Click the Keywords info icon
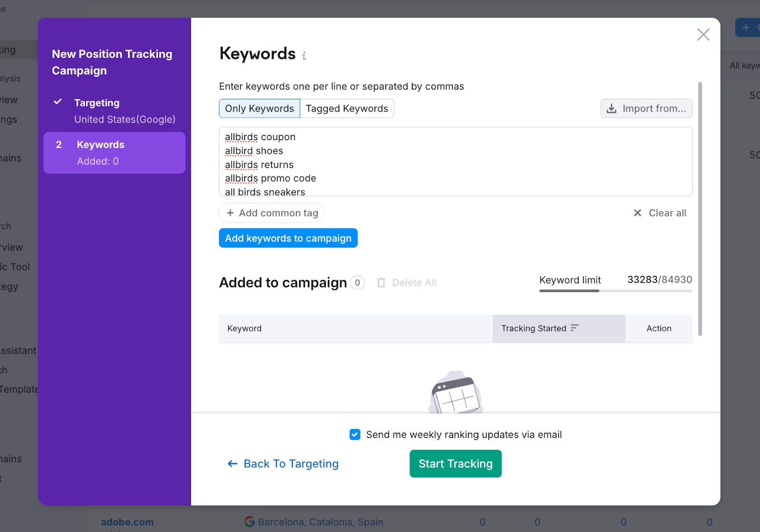Screen dimensions: 760x532 click(304, 56)
